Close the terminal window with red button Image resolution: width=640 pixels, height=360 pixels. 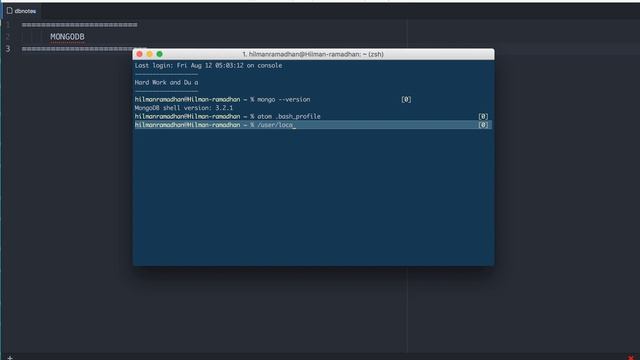[140, 54]
